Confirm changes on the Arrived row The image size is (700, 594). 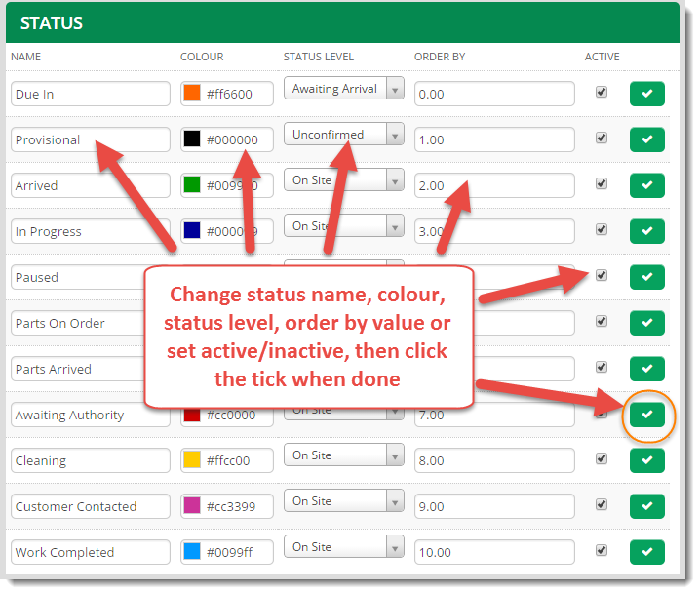click(647, 185)
